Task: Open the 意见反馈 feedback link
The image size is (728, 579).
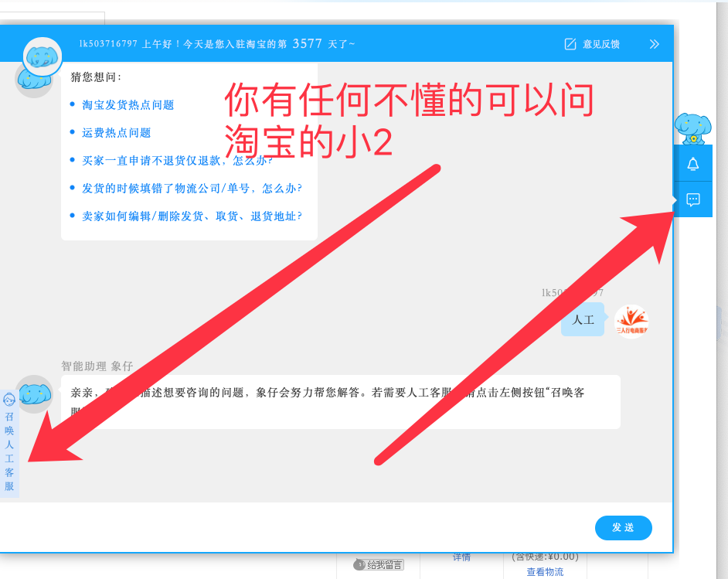Action: (x=600, y=44)
